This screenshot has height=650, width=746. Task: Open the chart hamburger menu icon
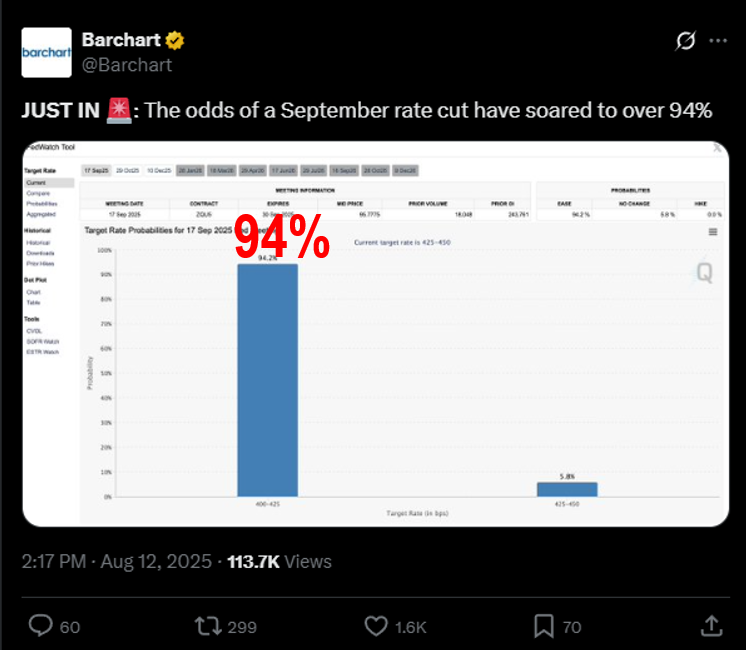(x=713, y=232)
